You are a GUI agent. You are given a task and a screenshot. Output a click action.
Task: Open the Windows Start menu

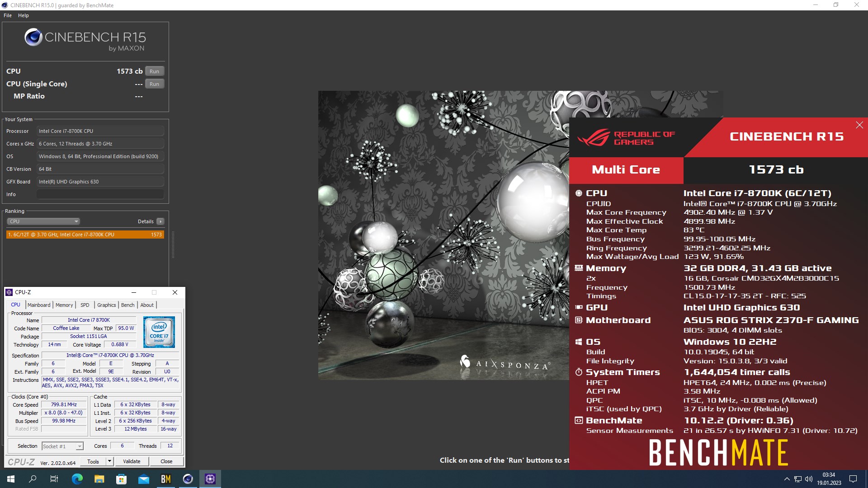[11, 479]
